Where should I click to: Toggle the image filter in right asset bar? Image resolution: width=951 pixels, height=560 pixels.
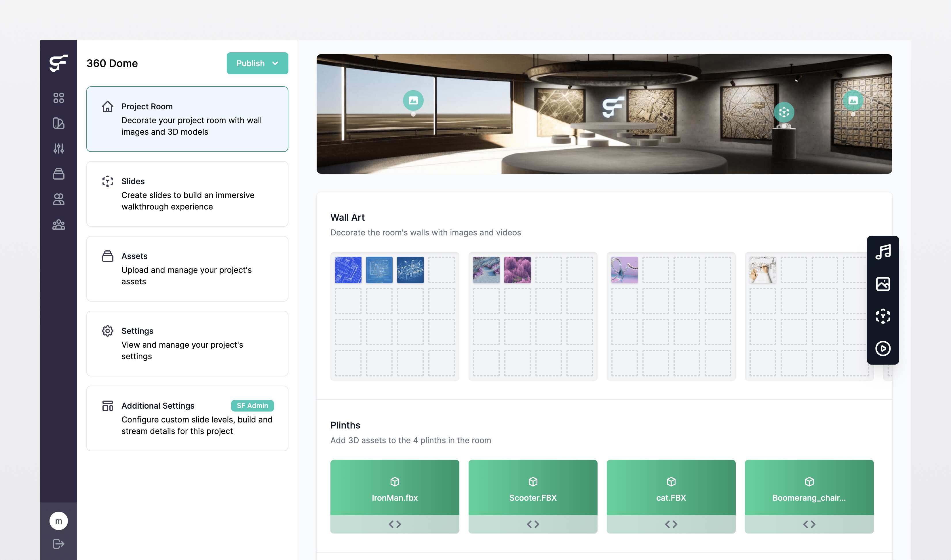coord(883,284)
